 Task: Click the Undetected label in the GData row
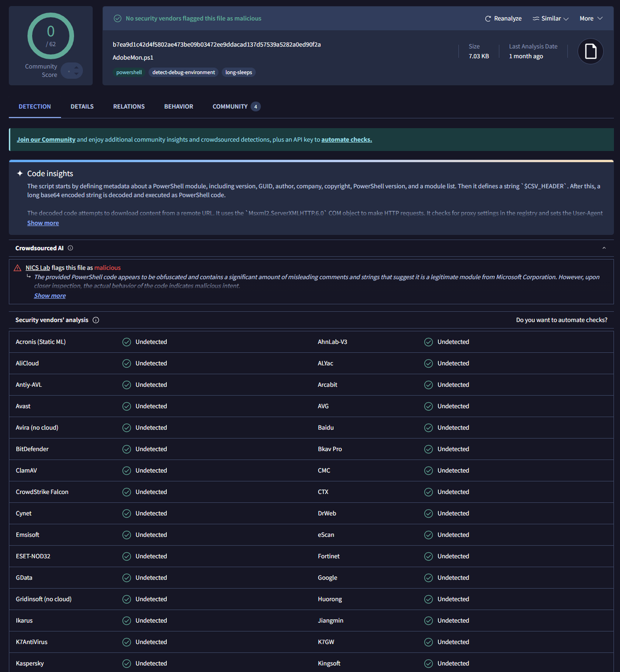[x=151, y=578]
